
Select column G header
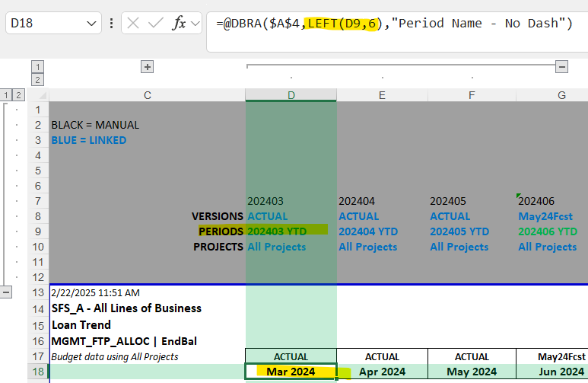point(561,95)
